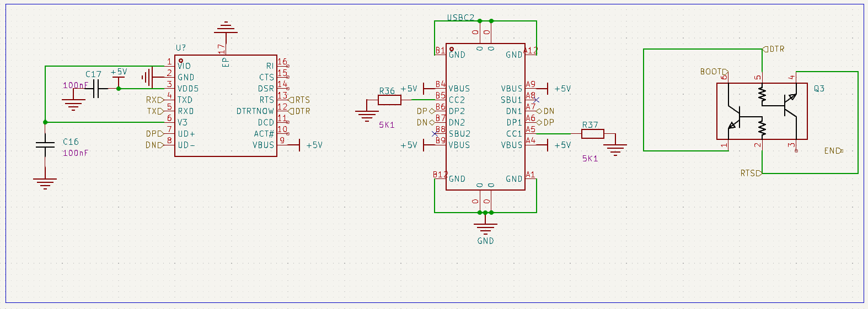The width and height of the screenshot is (868, 309).
Task: Select the 5K1 value under R36
Action: click(x=387, y=125)
